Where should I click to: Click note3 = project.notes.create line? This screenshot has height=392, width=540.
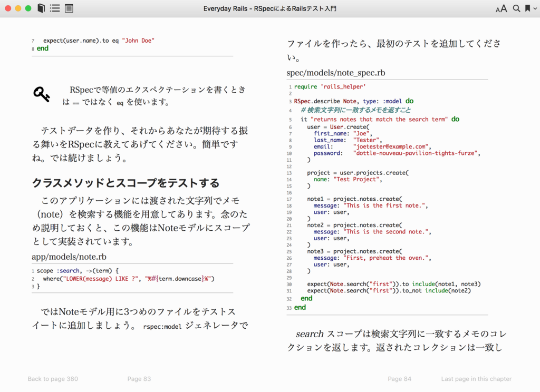pyautogui.click(x=355, y=251)
